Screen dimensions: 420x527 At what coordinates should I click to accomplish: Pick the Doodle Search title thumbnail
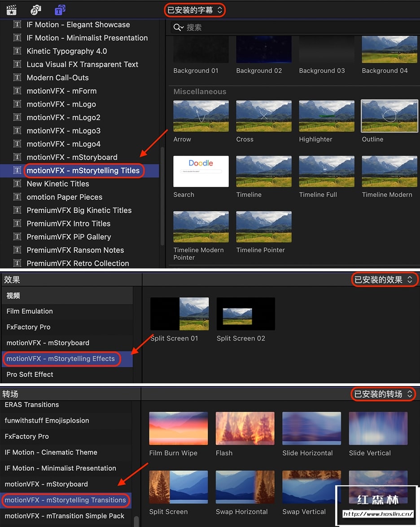click(201, 171)
